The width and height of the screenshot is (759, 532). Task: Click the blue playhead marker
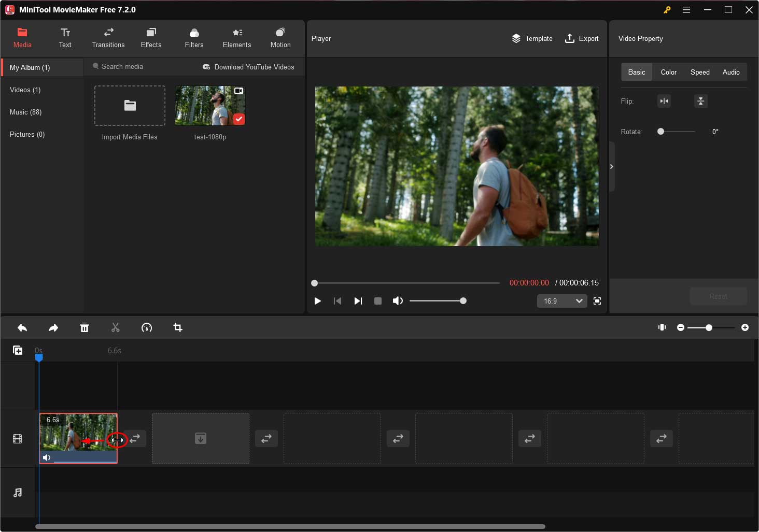pos(39,357)
